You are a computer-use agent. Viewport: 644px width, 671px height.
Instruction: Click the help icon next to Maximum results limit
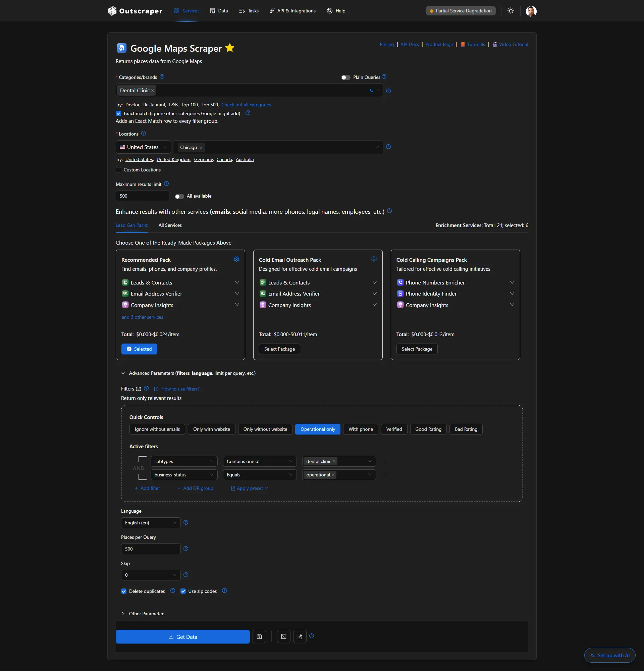(x=166, y=184)
